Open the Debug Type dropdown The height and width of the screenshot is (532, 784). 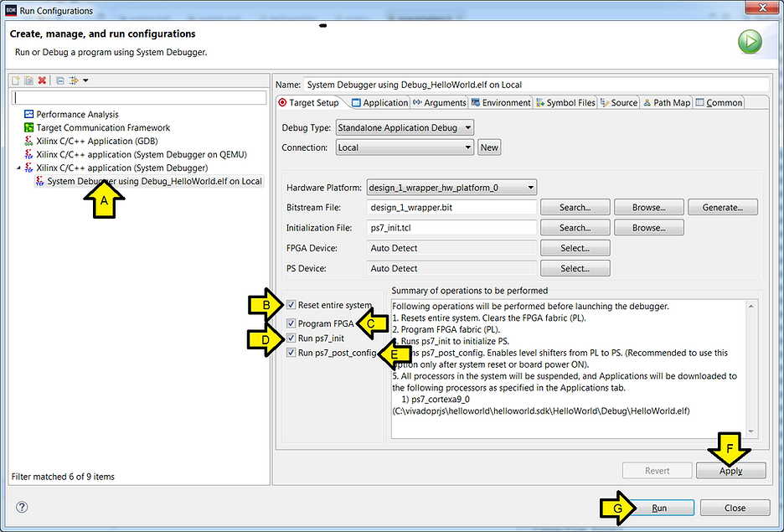(466, 127)
